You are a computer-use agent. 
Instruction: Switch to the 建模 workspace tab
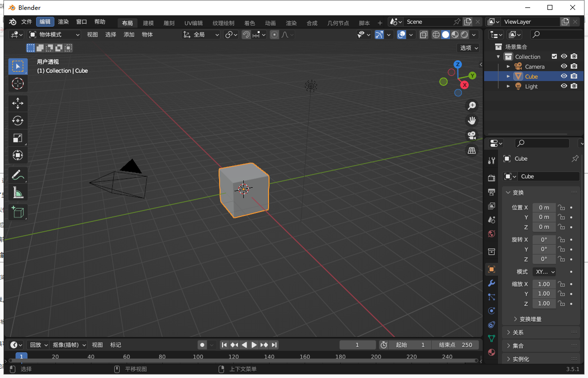pos(147,22)
